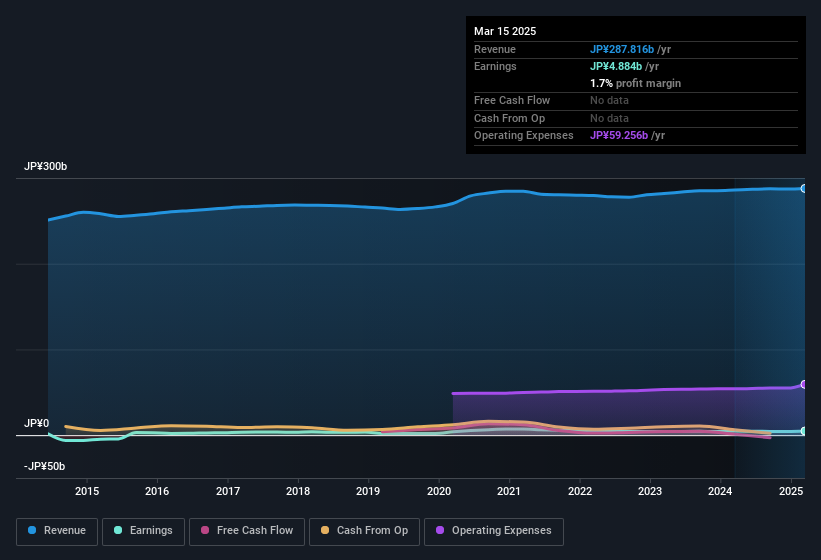Click the 2021 x-axis label
Image resolution: width=821 pixels, height=560 pixels.
(x=509, y=491)
